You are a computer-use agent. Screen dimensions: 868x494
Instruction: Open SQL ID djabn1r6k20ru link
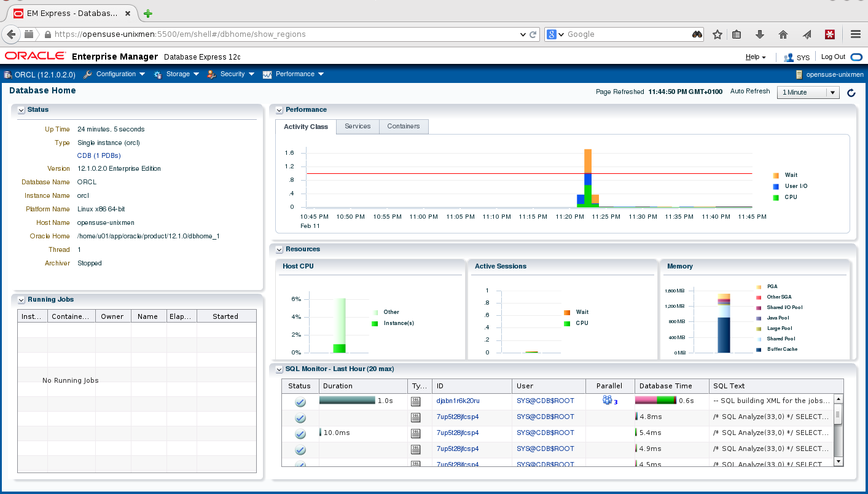458,401
